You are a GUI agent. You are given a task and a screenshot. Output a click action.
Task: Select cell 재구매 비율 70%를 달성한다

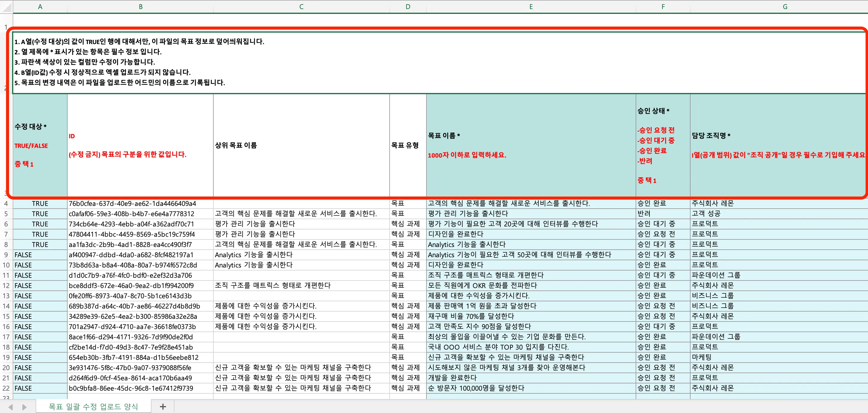coord(531,316)
